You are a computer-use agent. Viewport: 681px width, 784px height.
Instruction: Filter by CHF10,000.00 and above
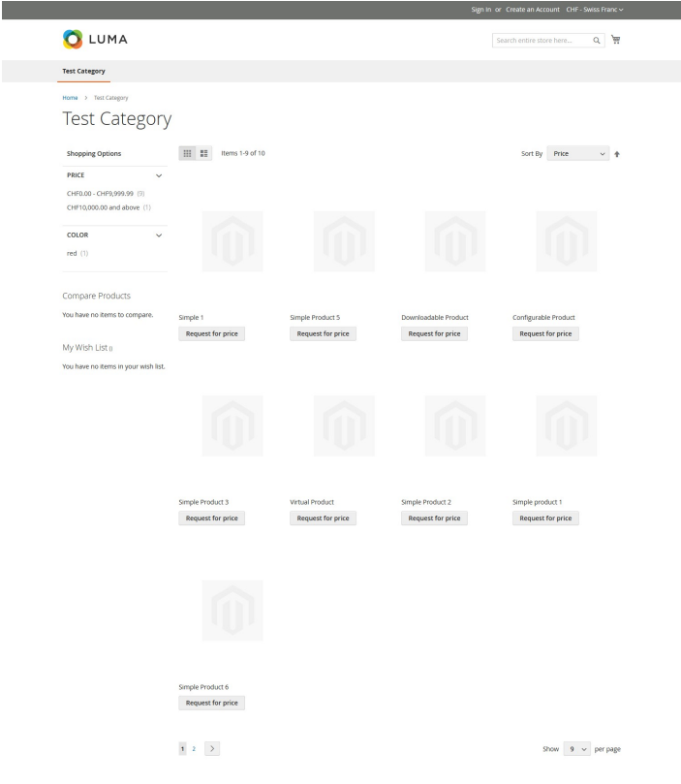[x=103, y=206]
